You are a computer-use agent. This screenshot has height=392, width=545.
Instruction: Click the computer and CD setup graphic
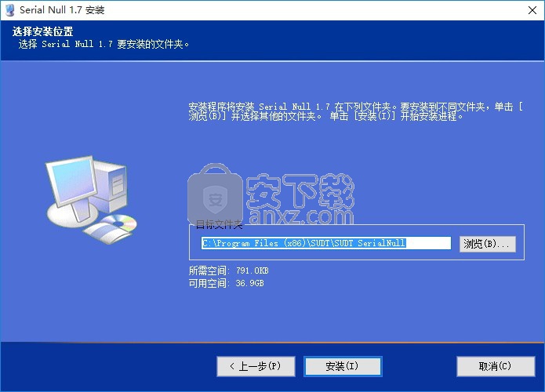click(91, 200)
